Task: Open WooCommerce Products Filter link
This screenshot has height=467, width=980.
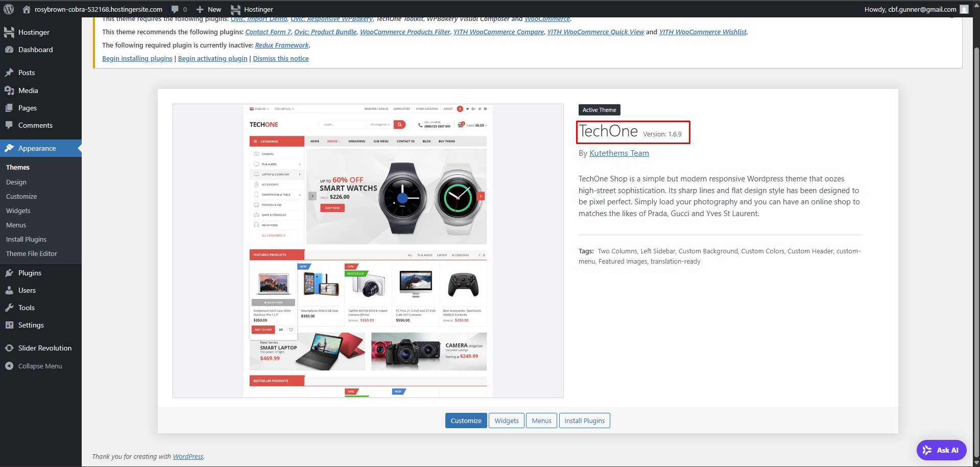Action: (405, 32)
